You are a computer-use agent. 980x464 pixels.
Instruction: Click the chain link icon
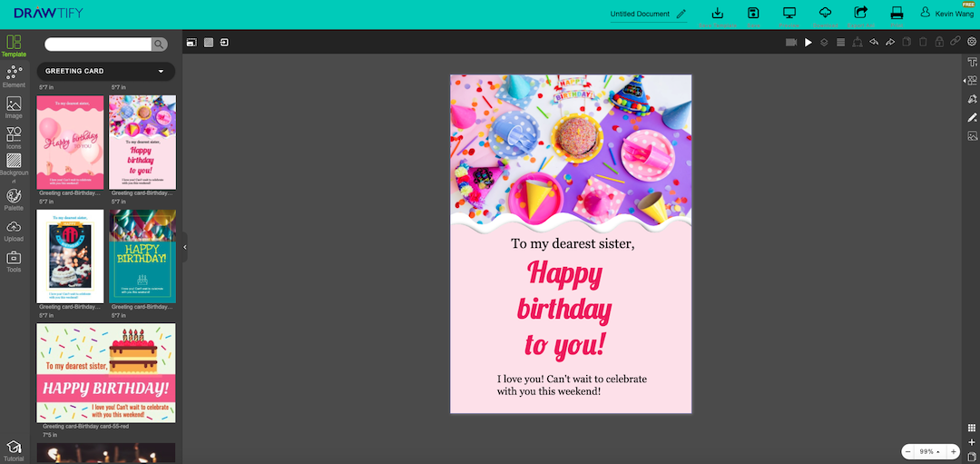[955, 41]
